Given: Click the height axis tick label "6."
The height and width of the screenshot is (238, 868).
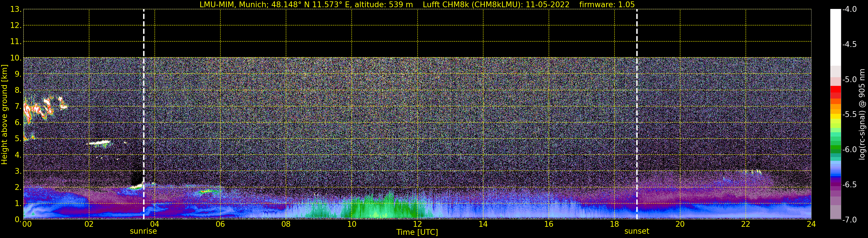Looking at the screenshot, I should (x=18, y=122).
